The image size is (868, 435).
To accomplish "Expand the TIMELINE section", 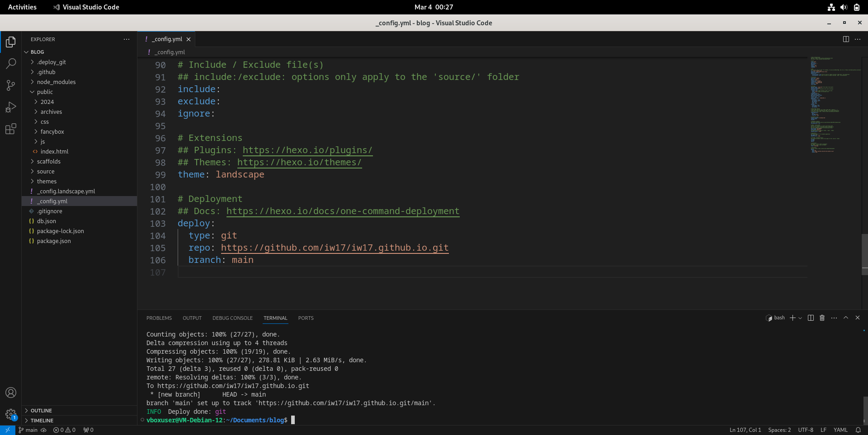I will (x=79, y=421).
